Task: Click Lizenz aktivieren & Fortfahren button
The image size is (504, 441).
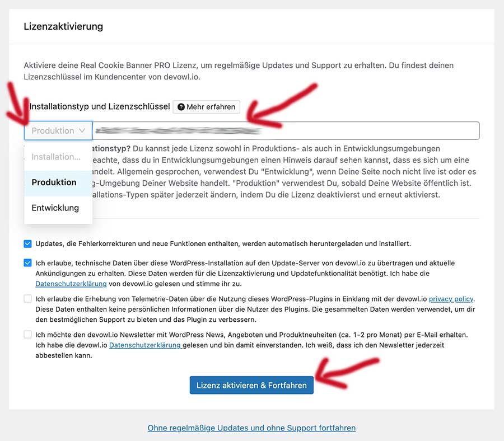Action: pos(251,386)
